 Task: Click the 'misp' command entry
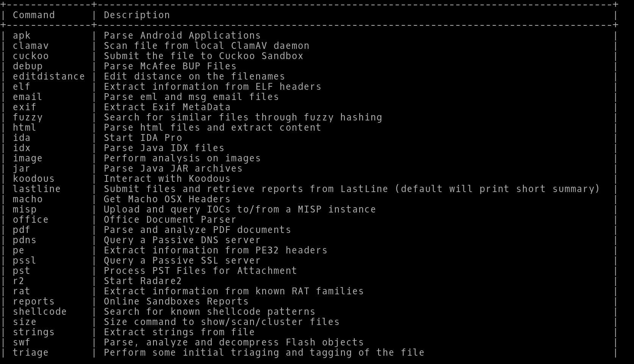[25, 209]
